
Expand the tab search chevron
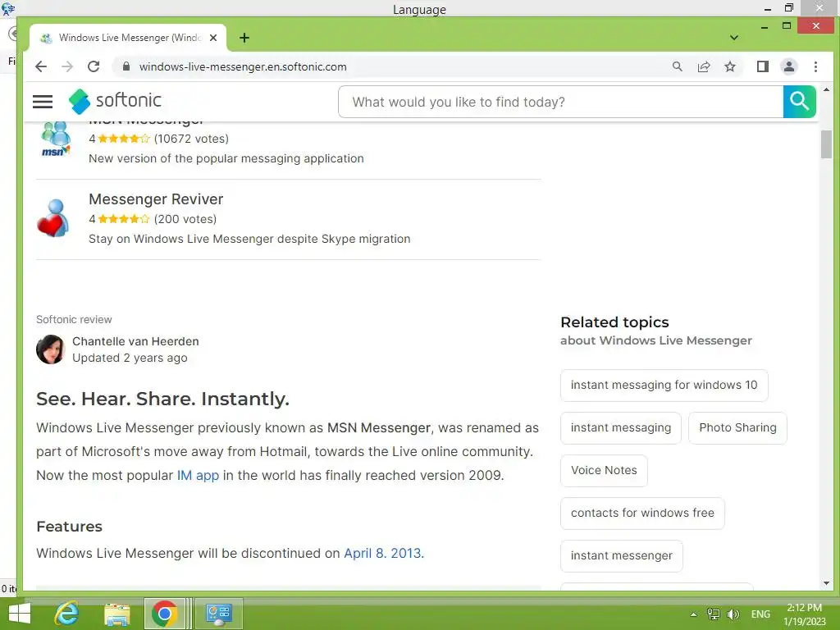[x=734, y=38]
